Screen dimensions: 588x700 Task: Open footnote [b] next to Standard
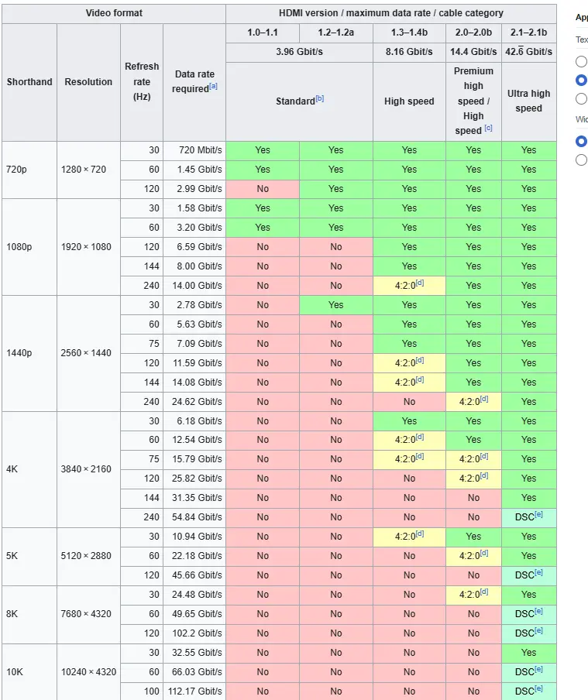[320, 98]
